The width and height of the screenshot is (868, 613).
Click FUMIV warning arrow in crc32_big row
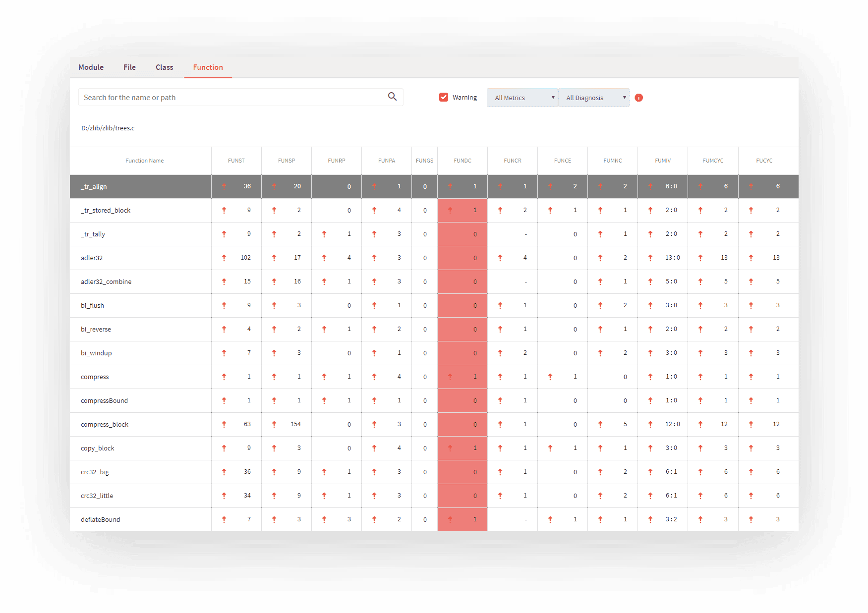(x=650, y=472)
